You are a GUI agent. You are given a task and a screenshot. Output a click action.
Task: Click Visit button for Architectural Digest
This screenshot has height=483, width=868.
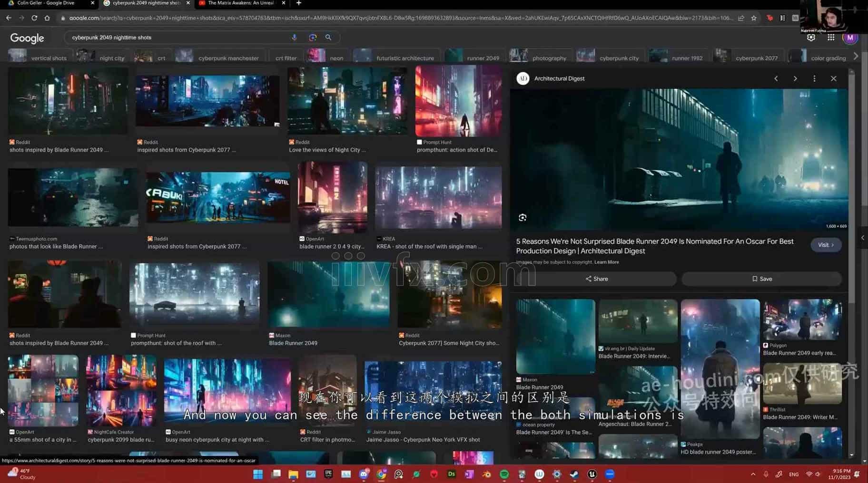(826, 245)
